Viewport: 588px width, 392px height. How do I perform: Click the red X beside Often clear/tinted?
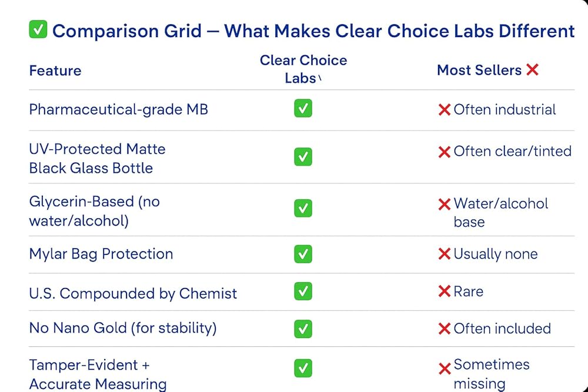(445, 152)
